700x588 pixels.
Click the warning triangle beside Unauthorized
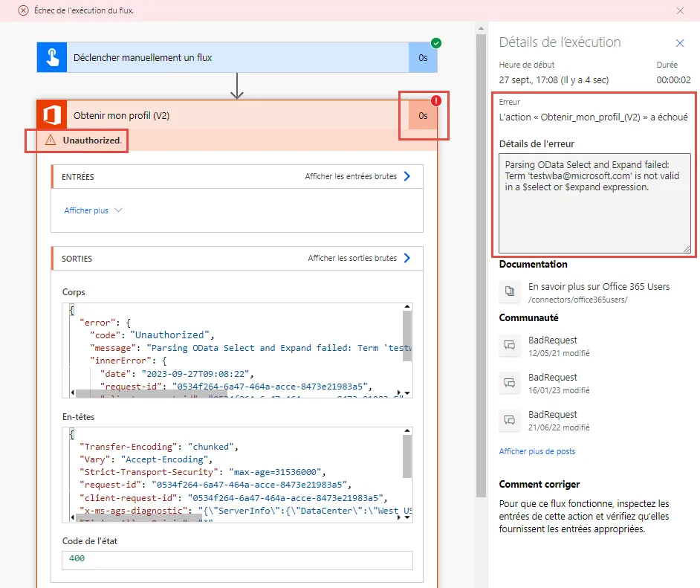[x=51, y=140]
